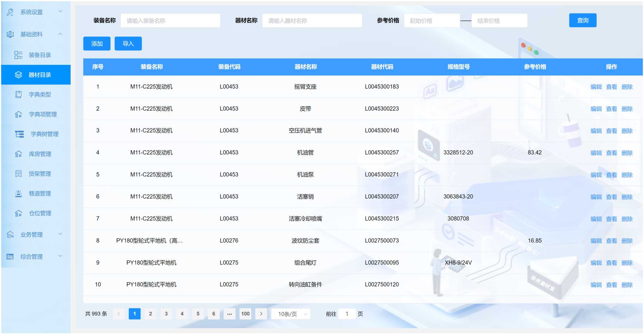Select the 器材目录 menu item

[39, 75]
